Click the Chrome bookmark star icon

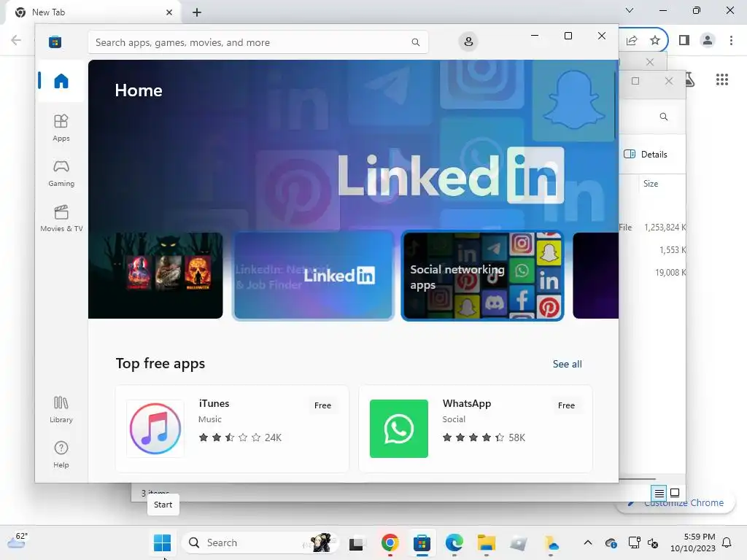click(655, 41)
